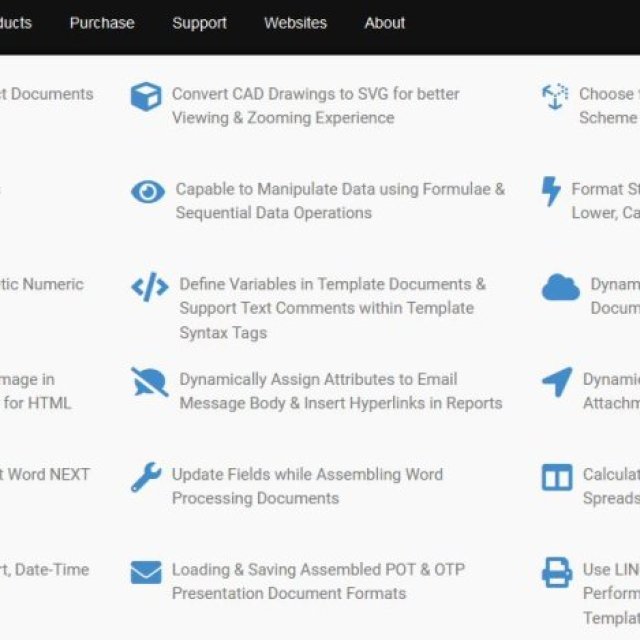
Task: Open the Support menu item
Action: [x=199, y=23]
